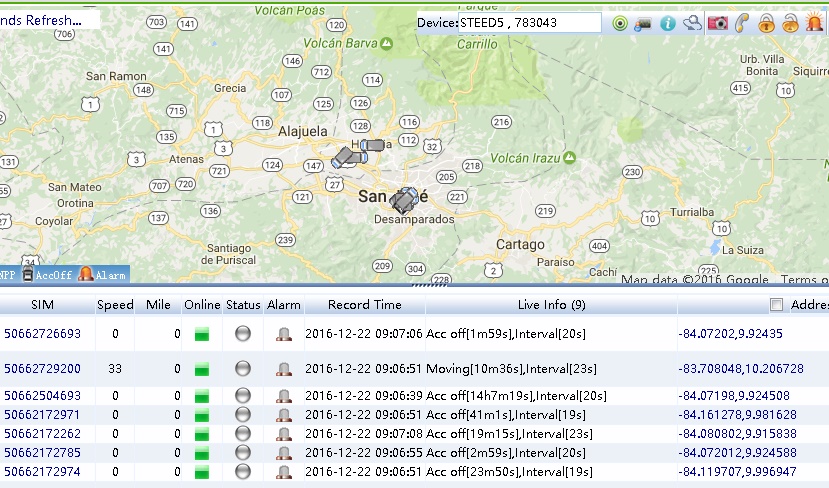Open SIM 50662172785 link

pyautogui.click(x=42, y=453)
